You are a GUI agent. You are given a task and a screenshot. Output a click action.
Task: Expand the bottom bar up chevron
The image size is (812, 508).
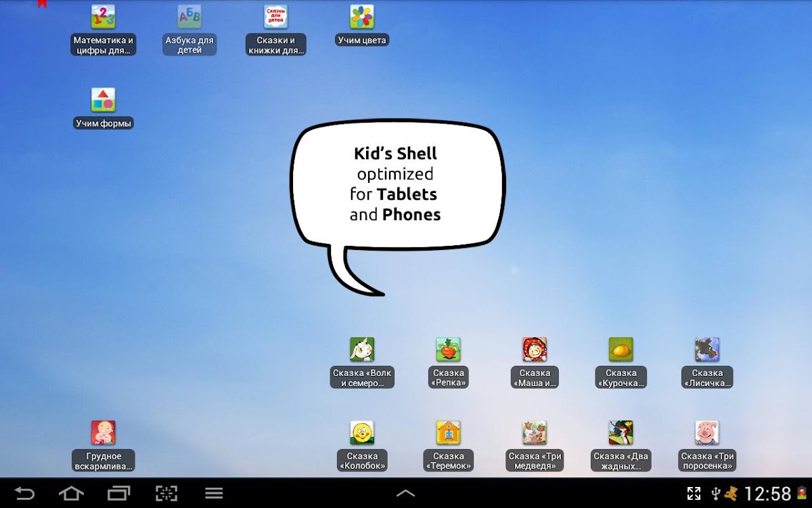point(405,493)
